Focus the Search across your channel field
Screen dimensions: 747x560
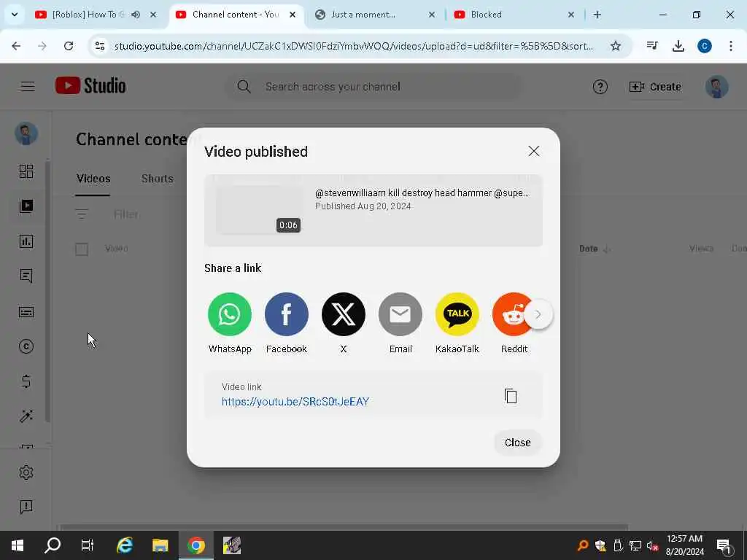coord(374,87)
